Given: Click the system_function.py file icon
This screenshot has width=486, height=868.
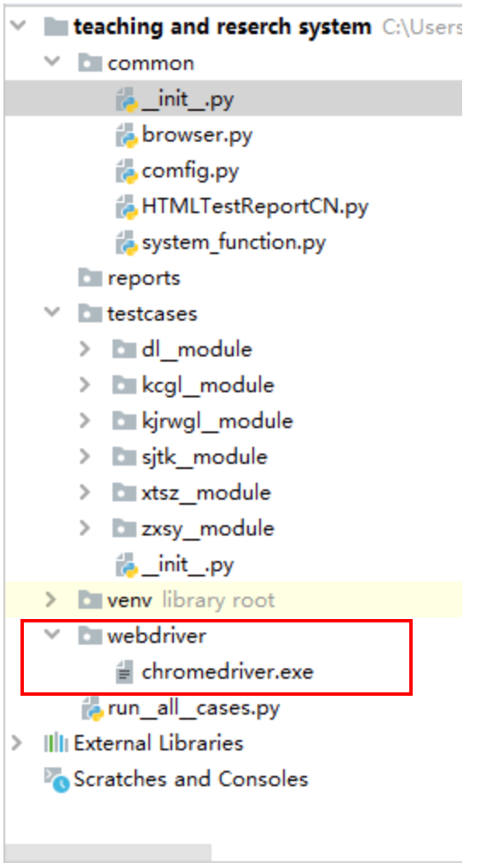Looking at the screenshot, I should [126, 244].
